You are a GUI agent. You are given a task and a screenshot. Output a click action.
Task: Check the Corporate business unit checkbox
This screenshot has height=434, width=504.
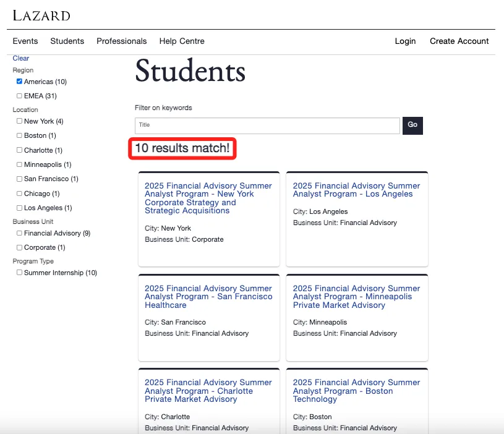[19, 247]
